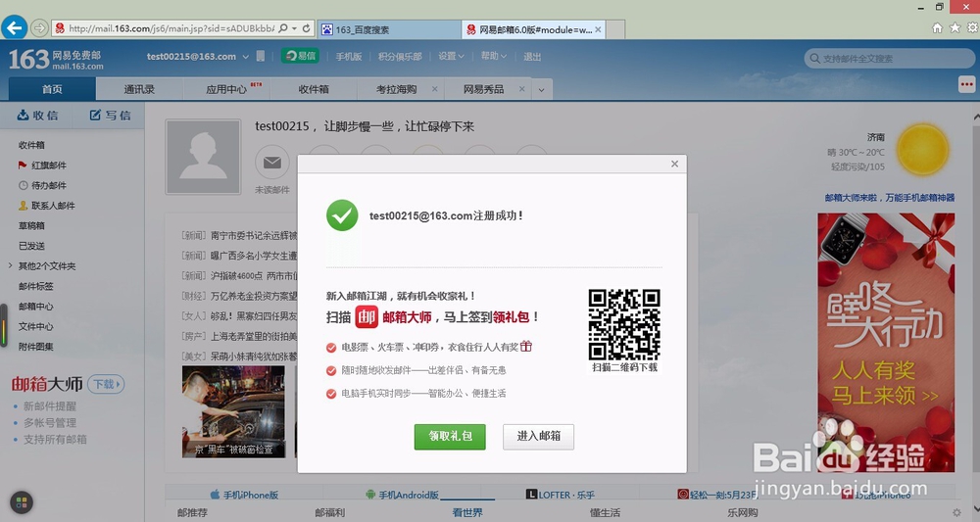
Task: Open the browser home icon
Action: 937,27
